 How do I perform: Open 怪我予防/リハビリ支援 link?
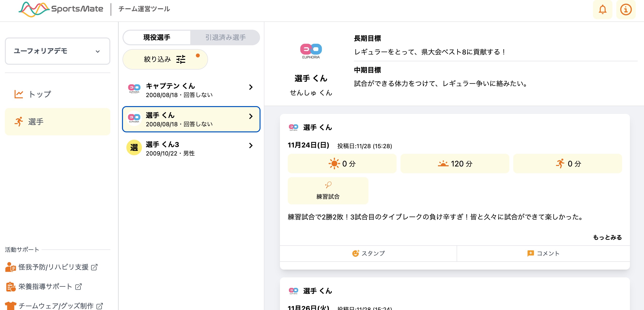51,267
